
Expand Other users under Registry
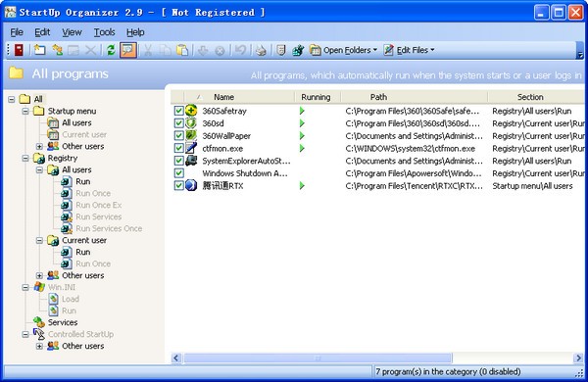[x=40, y=275]
